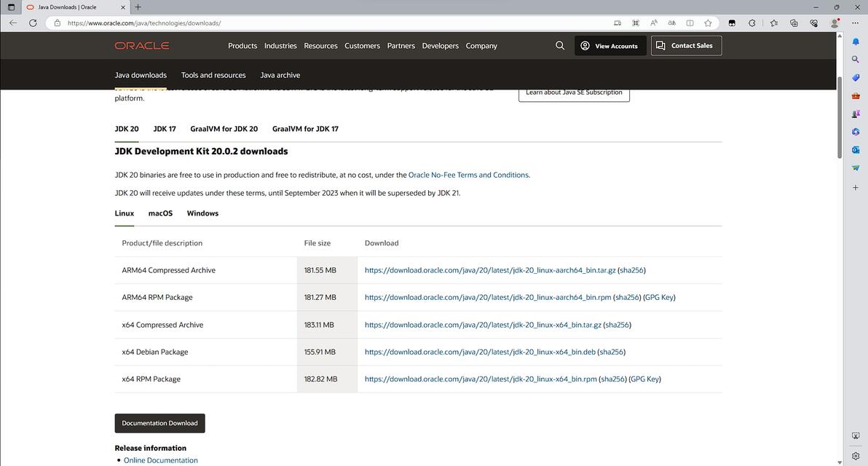Click the page vertical scrollbar thumb
This screenshot has width=868, height=466.
click(x=839, y=117)
